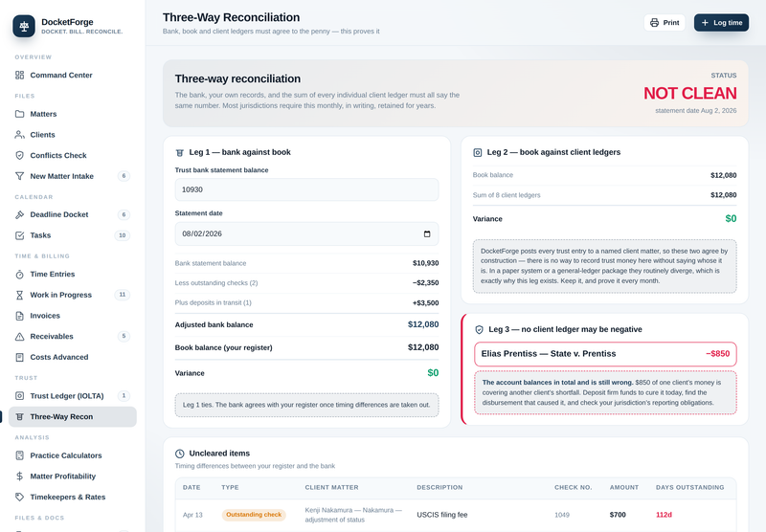Screen dimensions: 766x532
Task: Click the Receivables count badge 5
Action: point(124,336)
